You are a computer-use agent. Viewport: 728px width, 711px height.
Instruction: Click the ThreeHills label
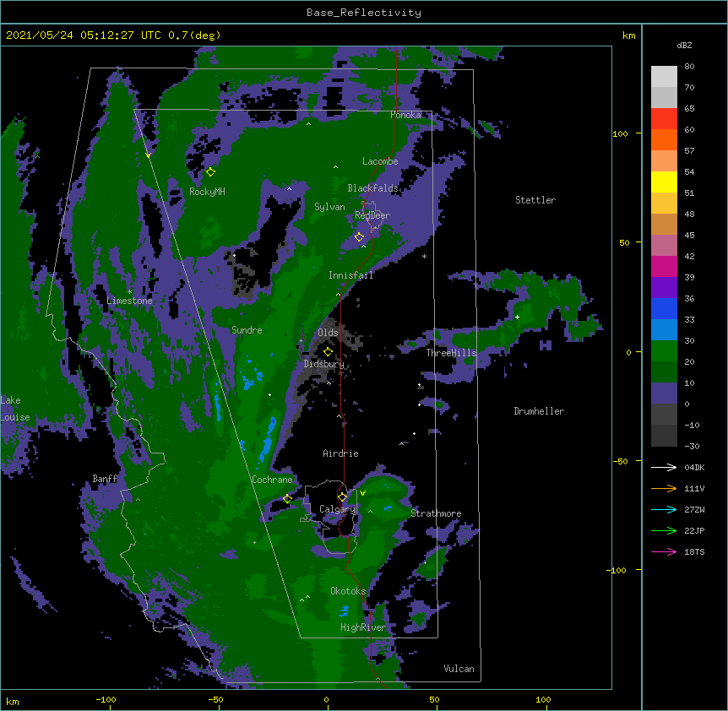click(451, 353)
